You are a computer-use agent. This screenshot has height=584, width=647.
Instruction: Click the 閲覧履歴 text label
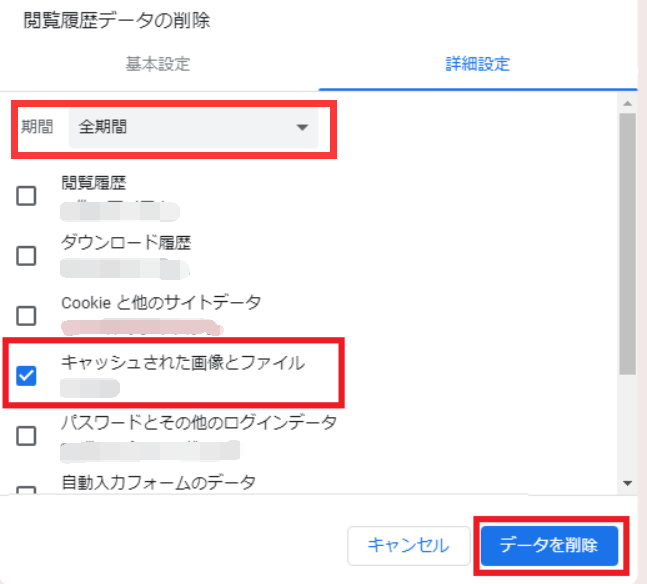(x=94, y=183)
